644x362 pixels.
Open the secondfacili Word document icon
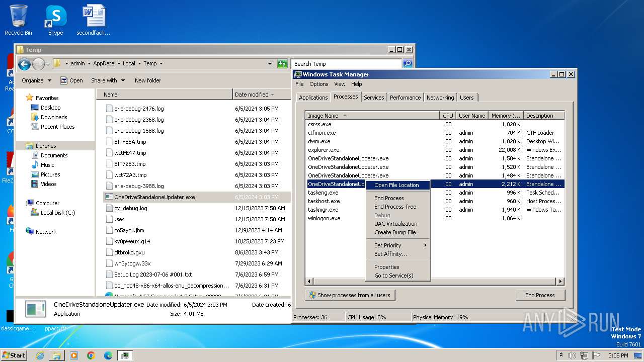[x=94, y=20]
